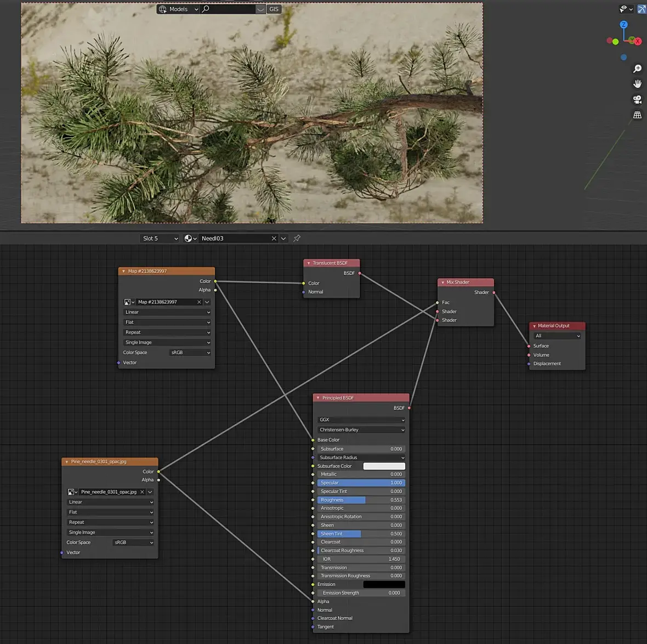Open sRGB dropdown in Pine_needle node

133,543
